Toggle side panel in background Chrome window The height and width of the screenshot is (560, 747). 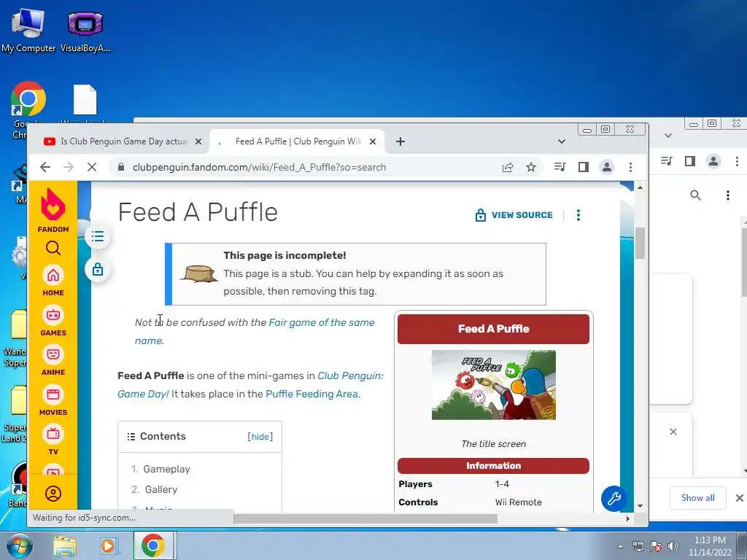click(690, 161)
